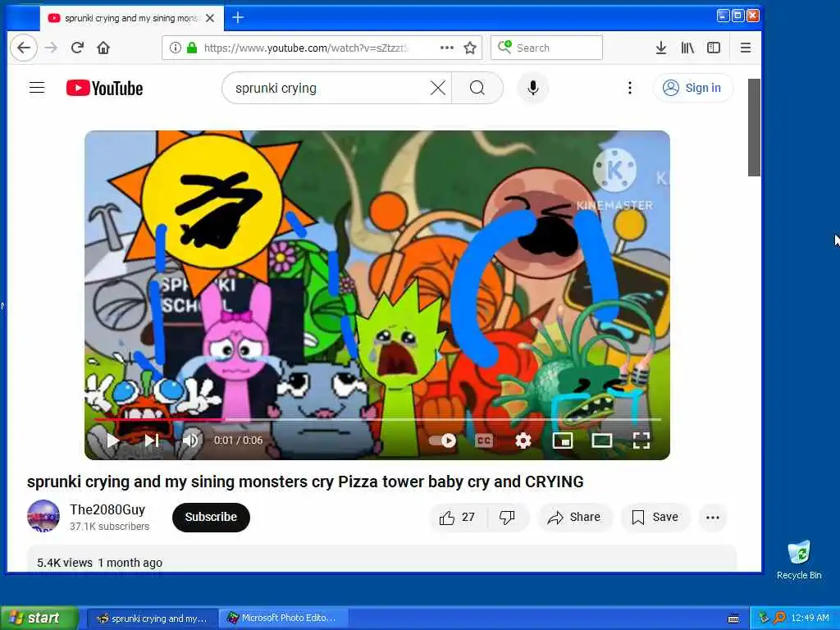
Task: Click the green padlock security icon
Action: [192, 48]
